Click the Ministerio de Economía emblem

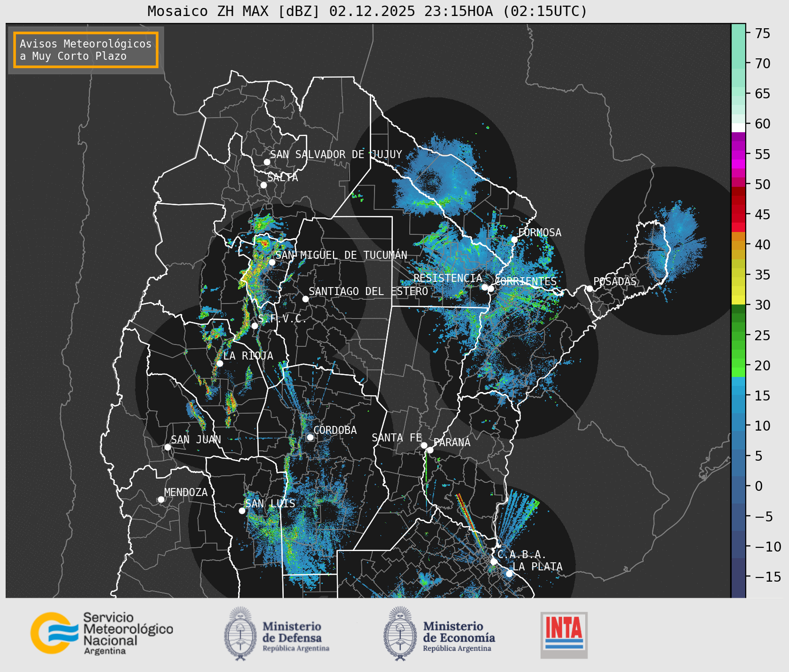point(401,633)
